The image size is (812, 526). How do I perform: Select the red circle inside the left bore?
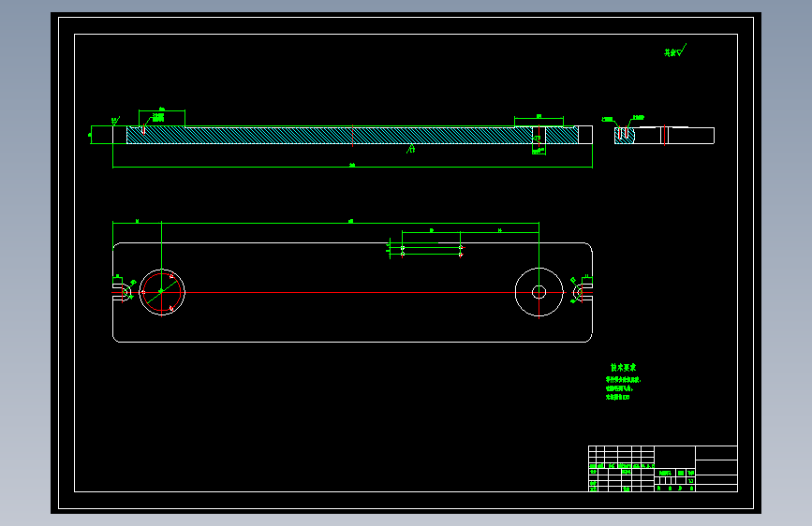click(162, 292)
